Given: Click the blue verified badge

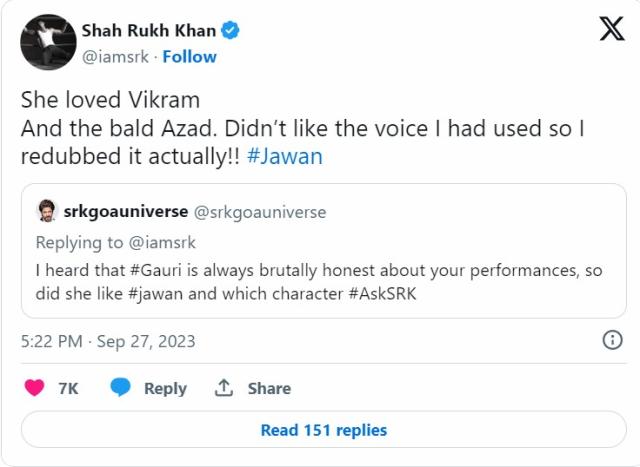Looking at the screenshot, I should click(230, 30).
